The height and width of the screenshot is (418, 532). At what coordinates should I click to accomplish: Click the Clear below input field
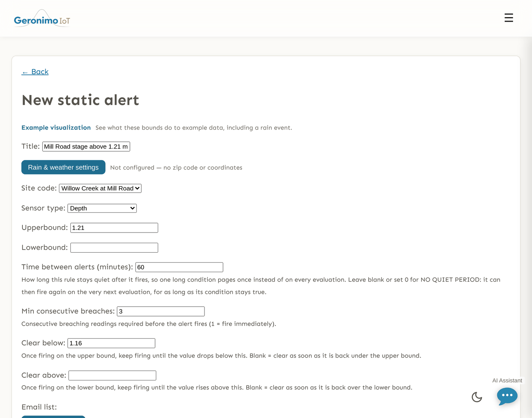[111, 343]
